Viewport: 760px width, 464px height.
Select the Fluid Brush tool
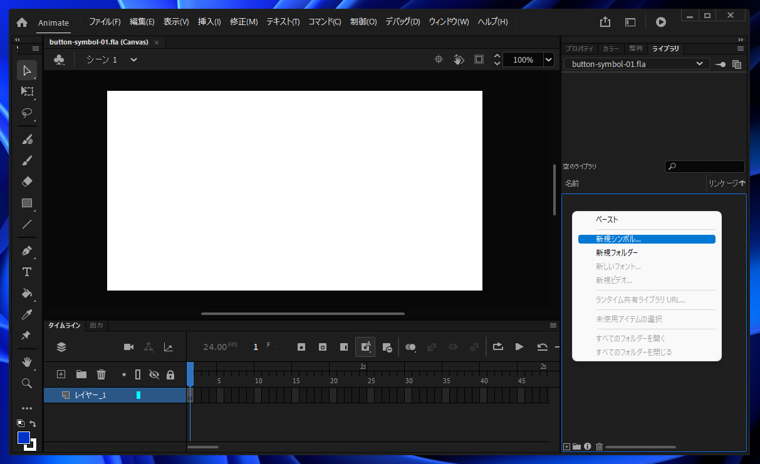[x=27, y=140]
